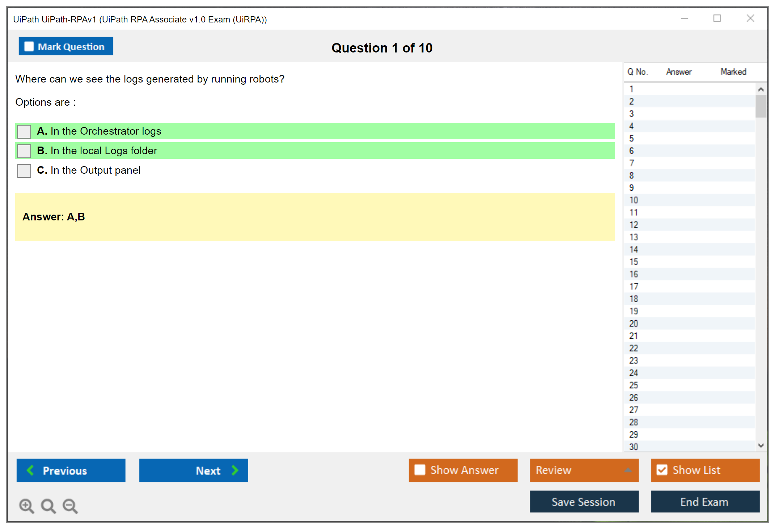This screenshot has width=778, height=532.
Task: Check option C Output panel
Action: click(x=24, y=170)
